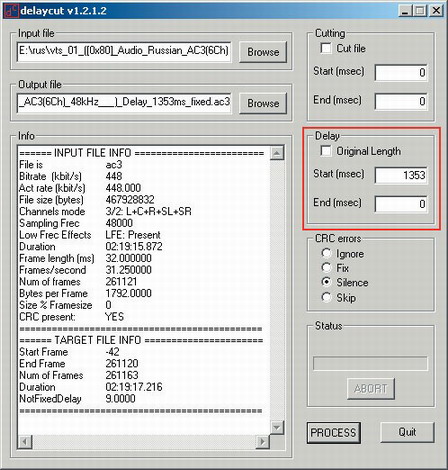Click the Delay Start (msec) field
Image resolution: width=448 pixels, height=470 pixels.
point(401,175)
